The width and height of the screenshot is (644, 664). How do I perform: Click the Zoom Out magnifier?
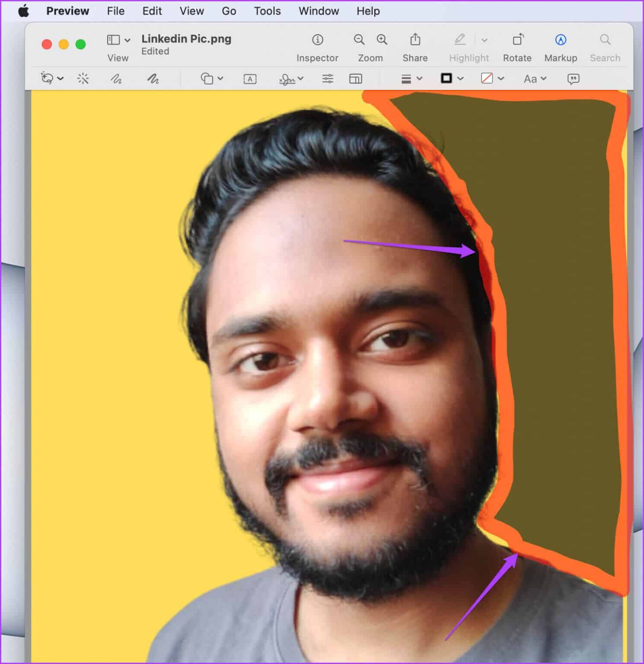click(359, 40)
